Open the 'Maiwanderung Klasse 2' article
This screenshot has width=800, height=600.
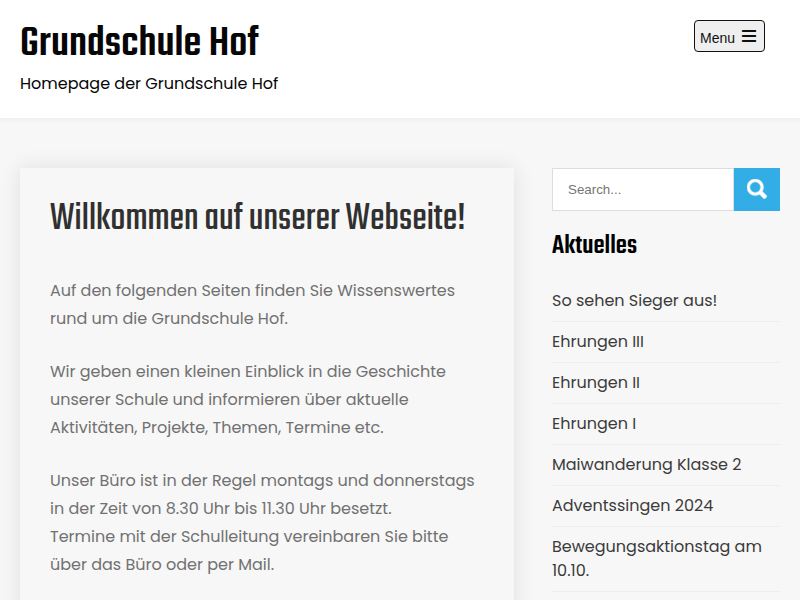[x=647, y=464]
